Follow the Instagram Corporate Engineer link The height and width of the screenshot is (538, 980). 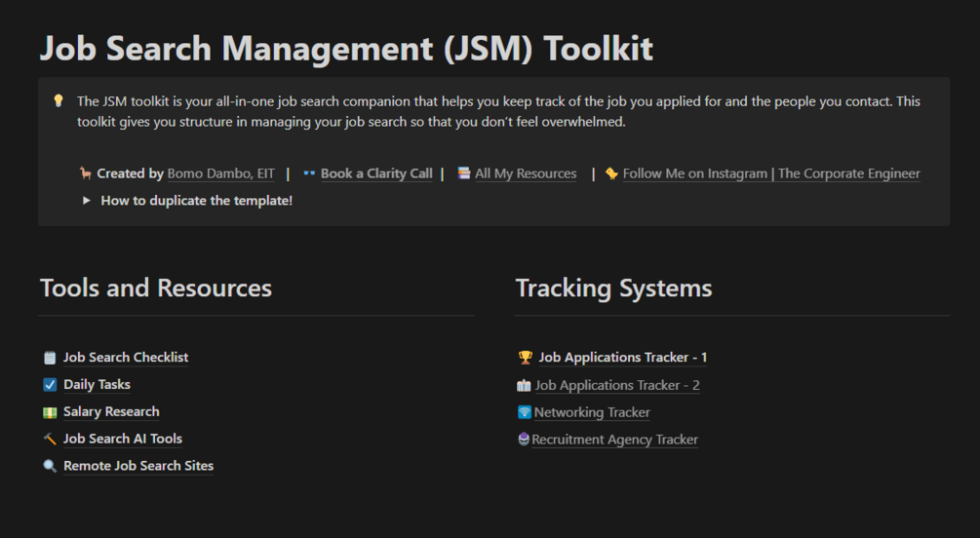(x=770, y=173)
